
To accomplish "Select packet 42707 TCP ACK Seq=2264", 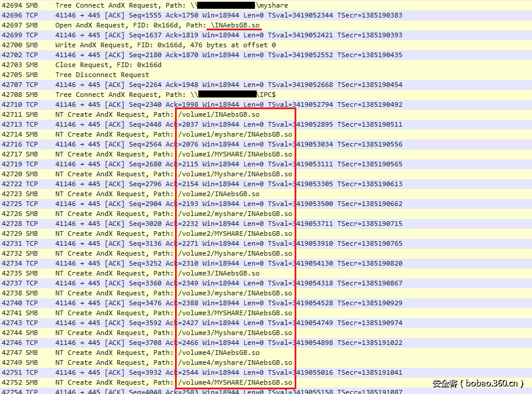I will tap(266, 85).
